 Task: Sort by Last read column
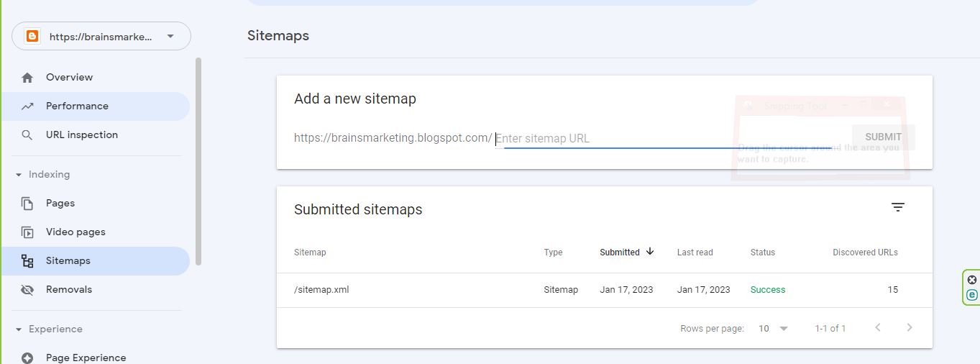[x=695, y=252]
